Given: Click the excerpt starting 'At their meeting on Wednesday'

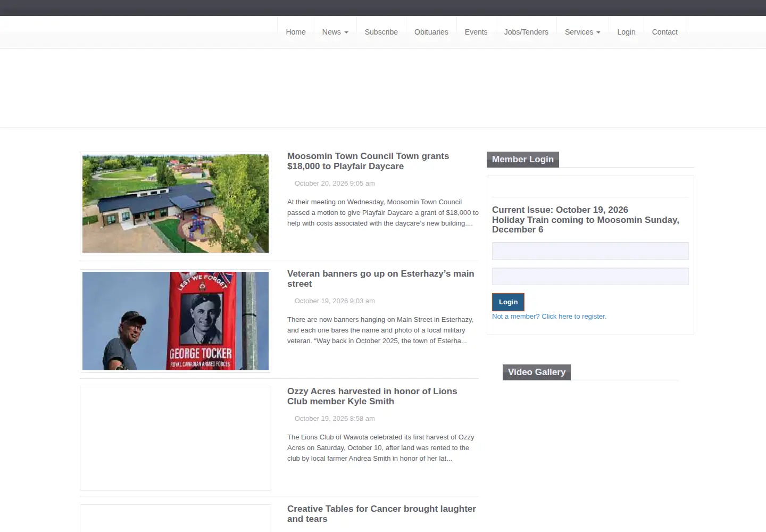Looking at the screenshot, I should (x=383, y=213).
